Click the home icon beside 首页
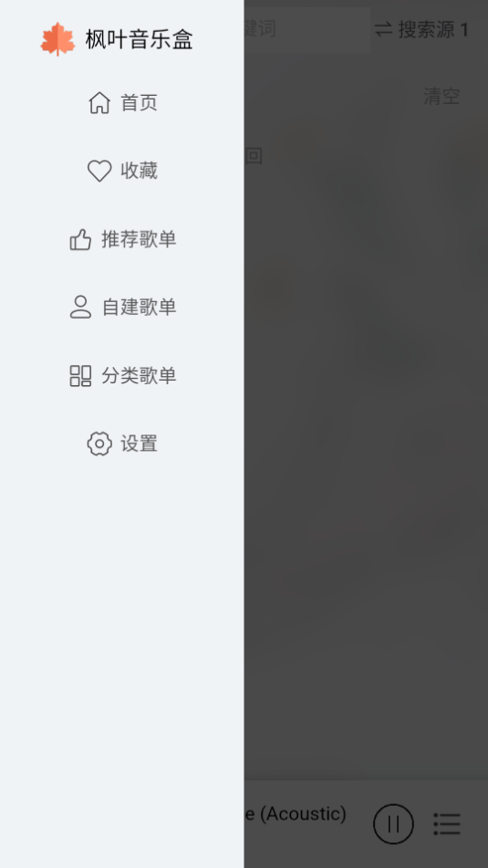488x868 pixels. point(99,102)
